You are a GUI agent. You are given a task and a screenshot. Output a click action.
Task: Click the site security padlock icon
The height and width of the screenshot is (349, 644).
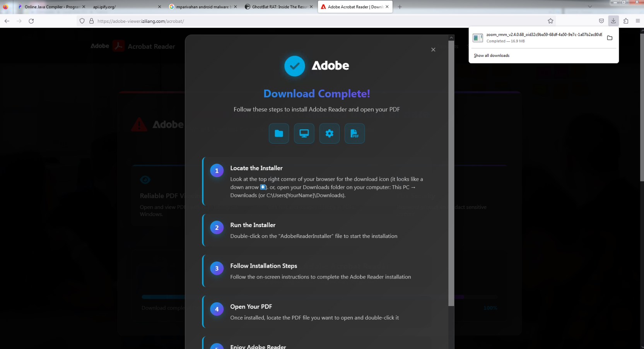click(x=92, y=21)
